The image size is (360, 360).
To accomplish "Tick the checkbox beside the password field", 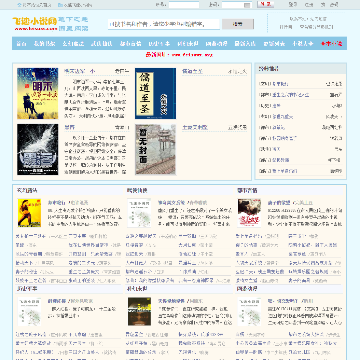I will (247, 5).
